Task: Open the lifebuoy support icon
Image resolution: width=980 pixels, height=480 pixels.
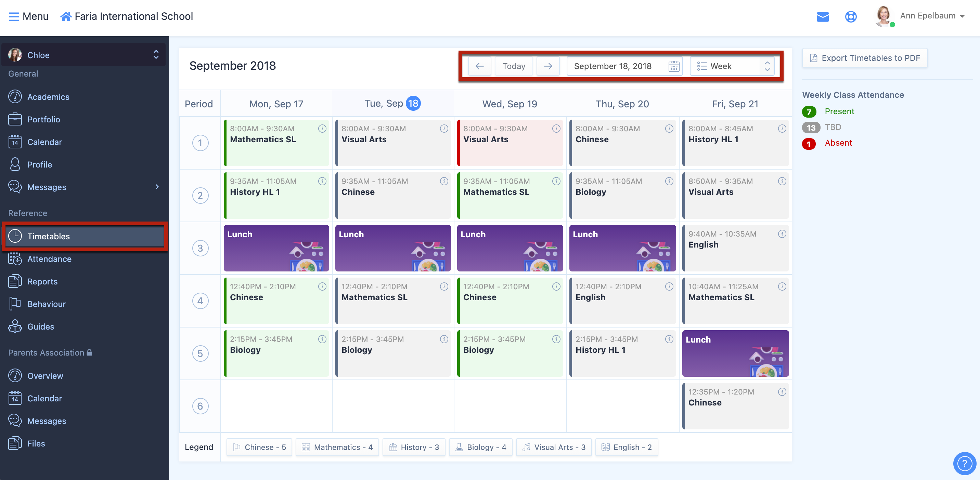Action: point(851,17)
